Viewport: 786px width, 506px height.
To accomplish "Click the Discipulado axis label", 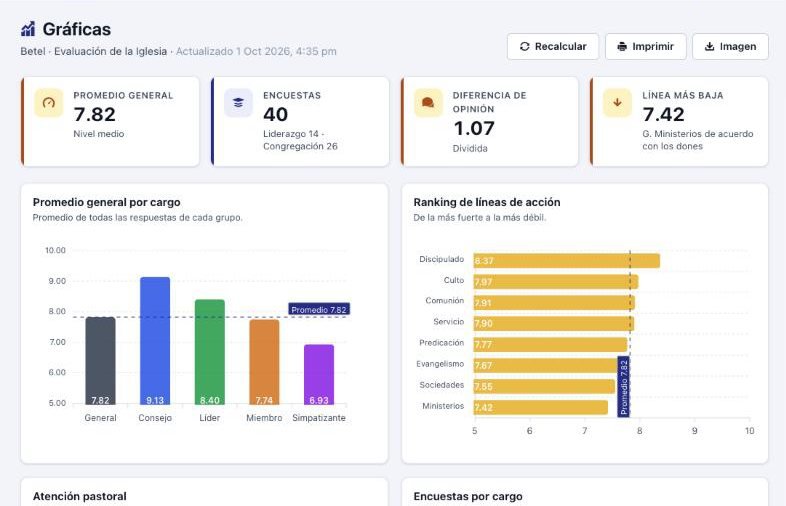I will coord(442,259).
